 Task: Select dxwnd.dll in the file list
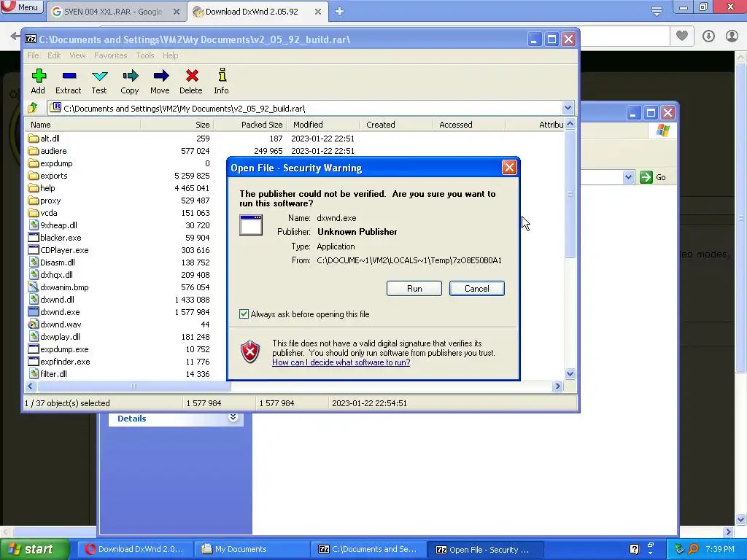click(57, 300)
